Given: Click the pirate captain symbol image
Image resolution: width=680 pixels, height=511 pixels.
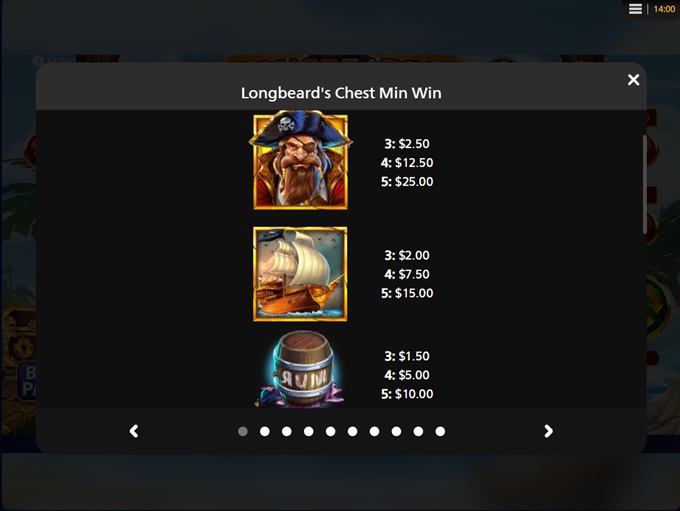Looking at the screenshot, I should 301,160.
